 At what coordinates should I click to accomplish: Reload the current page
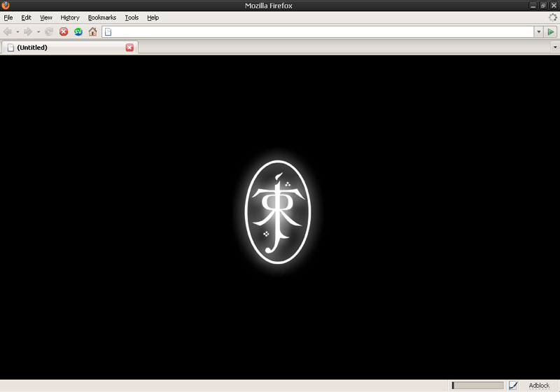pyautogui.click(x=49, y=31)
